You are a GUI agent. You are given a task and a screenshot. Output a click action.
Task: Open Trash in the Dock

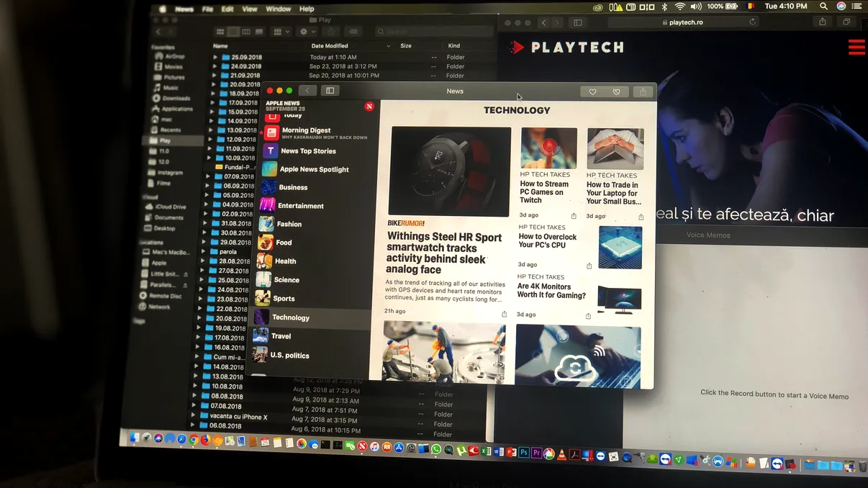pyautogui.click(x=863, y=466)
